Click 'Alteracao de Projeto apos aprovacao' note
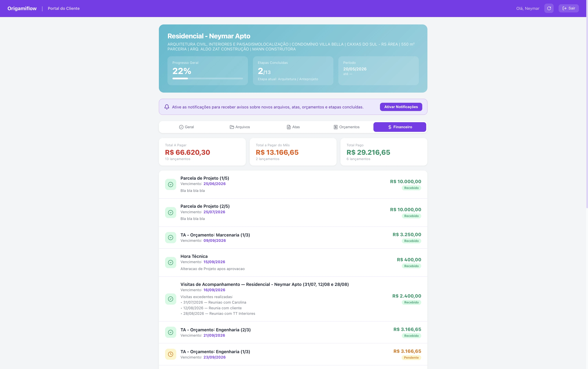Screen dimensions: 588x369 (x=213, y=269)
